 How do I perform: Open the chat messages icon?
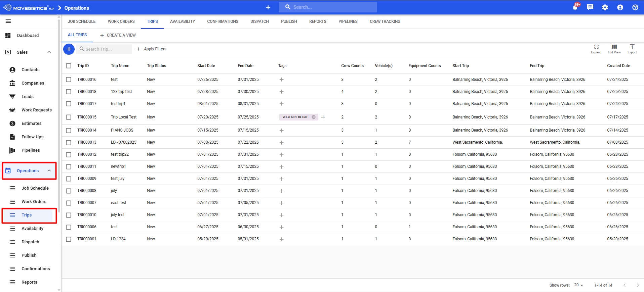[590, 7]
